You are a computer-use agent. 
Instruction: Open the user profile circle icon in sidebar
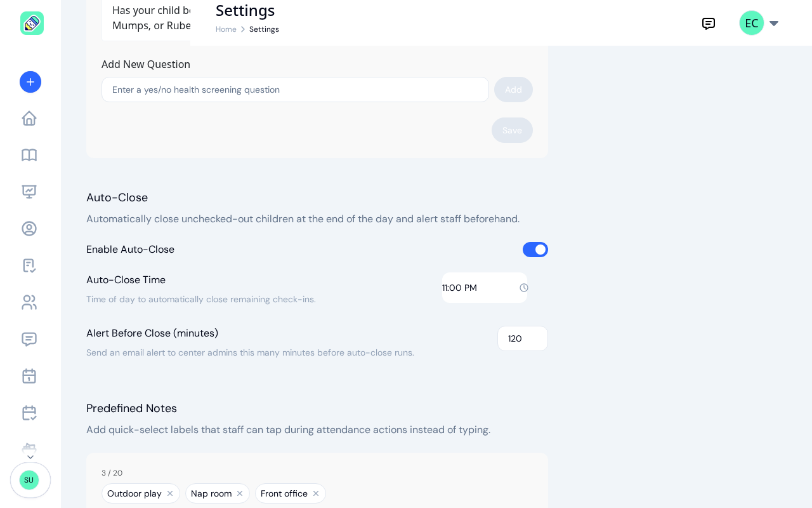pos(29,229)
